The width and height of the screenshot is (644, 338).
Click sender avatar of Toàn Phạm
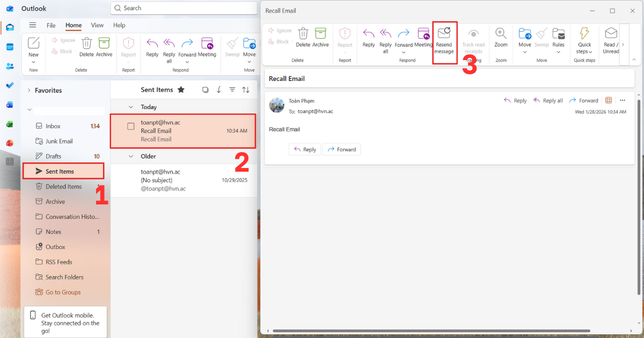276,105
